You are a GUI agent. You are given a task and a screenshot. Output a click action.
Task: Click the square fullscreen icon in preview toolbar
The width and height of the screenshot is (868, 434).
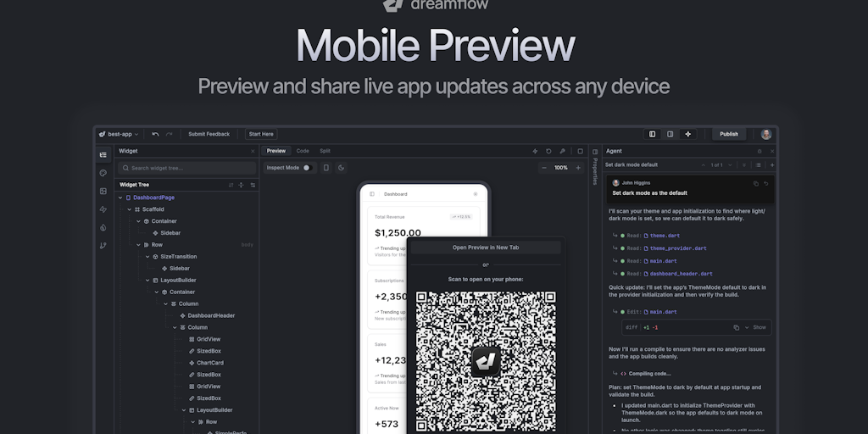click(x=580, y=151)
